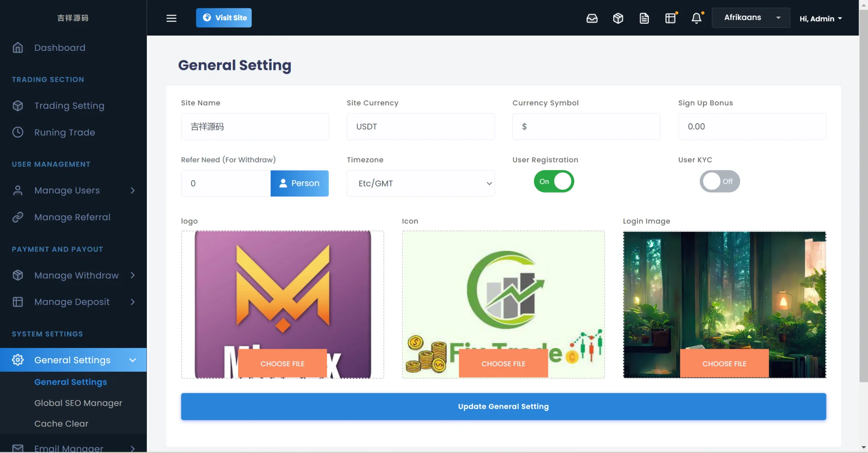
Task: Select Cache Clear in sidebar
Action: pyautogui.click(x=61, y=424)
